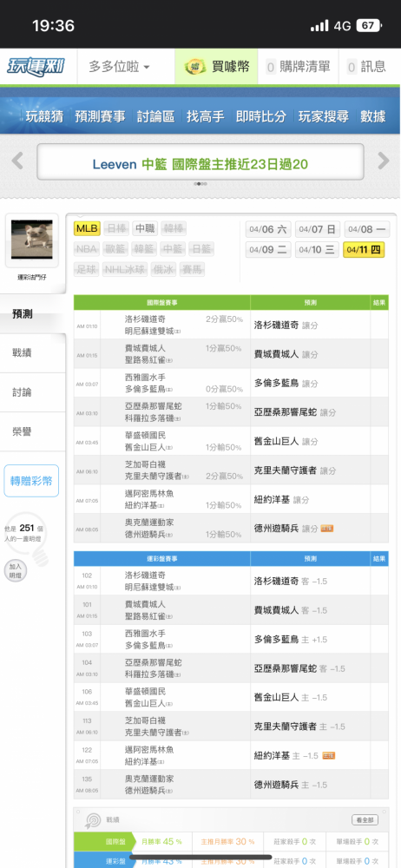Screen dimensions: 401x868
Task: Click the 看全部 button in 戰績
Action: point(365,820)
